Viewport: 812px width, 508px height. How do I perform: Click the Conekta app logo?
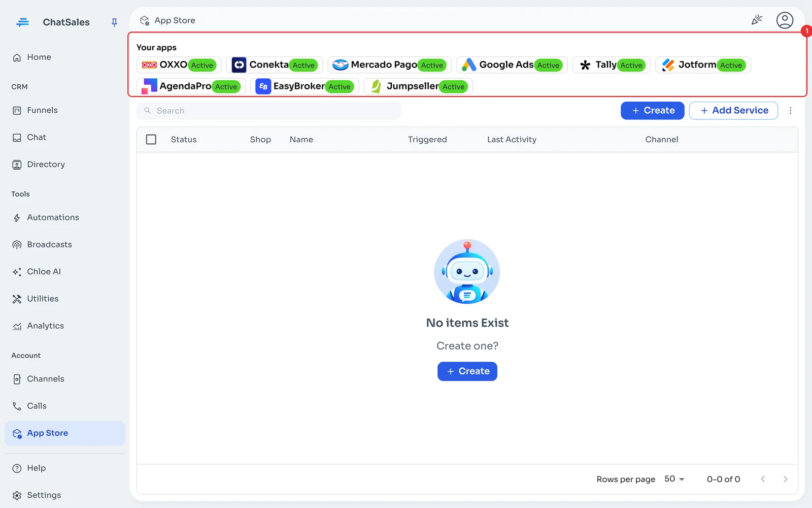coord(239,65)
